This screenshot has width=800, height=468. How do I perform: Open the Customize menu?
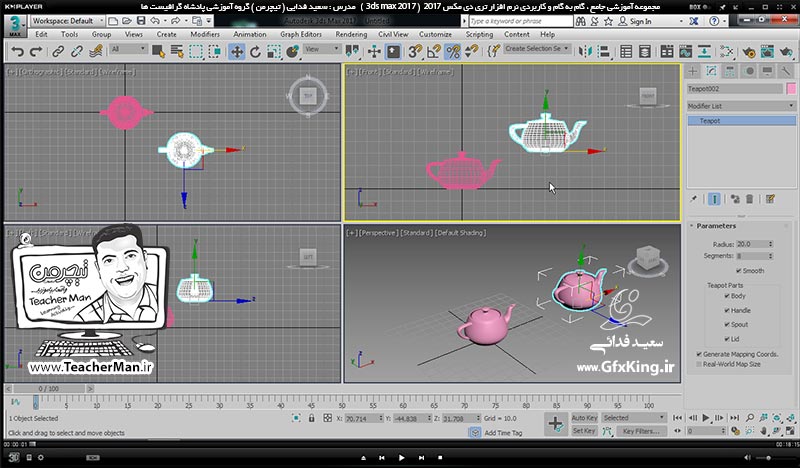pyautogui.click(x=435, y=34)
